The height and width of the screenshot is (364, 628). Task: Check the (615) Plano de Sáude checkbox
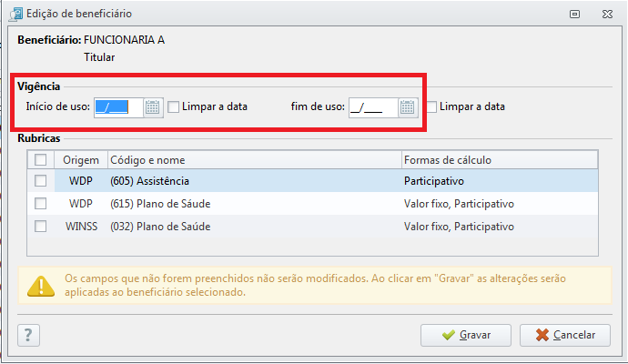pyautogui.click(x=40, y=204)
